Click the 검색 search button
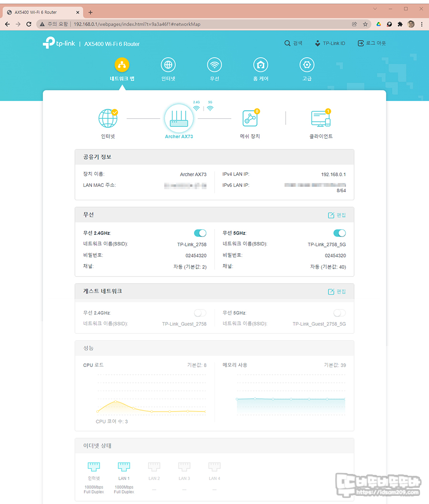This screenshot has width=429, height=504. coord(293,43)
